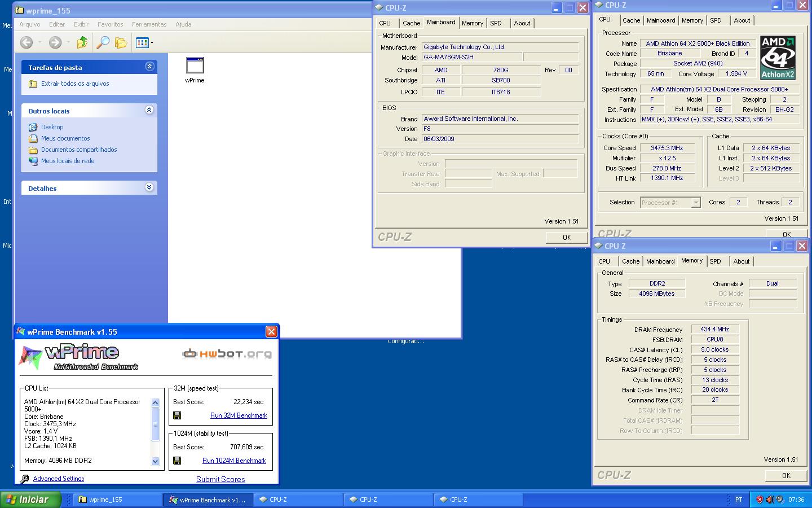This screenshot has height=508, width=812.
Task: Click the DRAM Frequency 434.4 MHz value
Action: tap(715, 329)
